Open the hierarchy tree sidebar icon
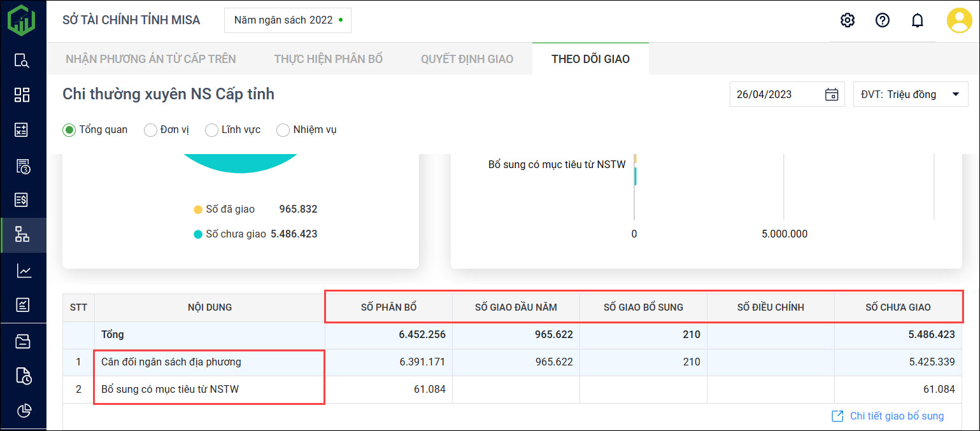 click(22, 235)
